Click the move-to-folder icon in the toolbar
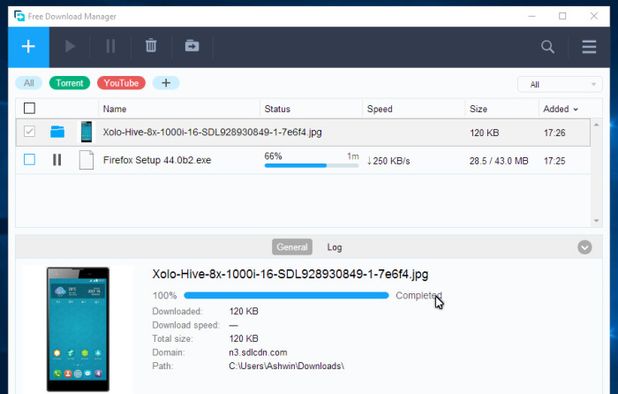This screenshot has width=618, height=394. tap(192, 46)
